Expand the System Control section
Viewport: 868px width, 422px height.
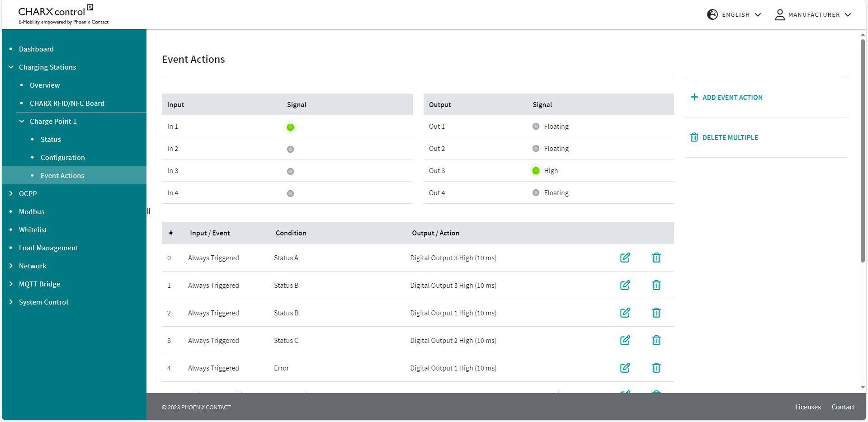11,302
